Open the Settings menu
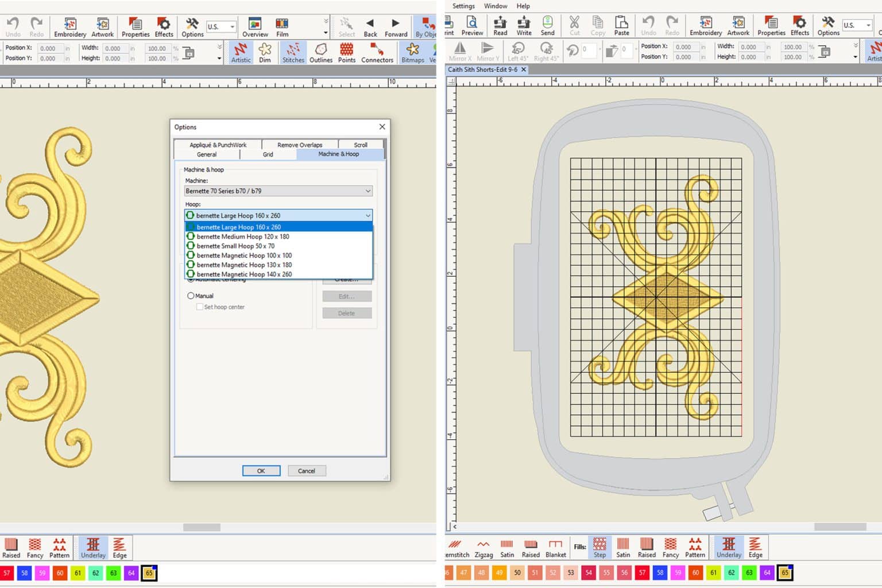 point(463,6)
